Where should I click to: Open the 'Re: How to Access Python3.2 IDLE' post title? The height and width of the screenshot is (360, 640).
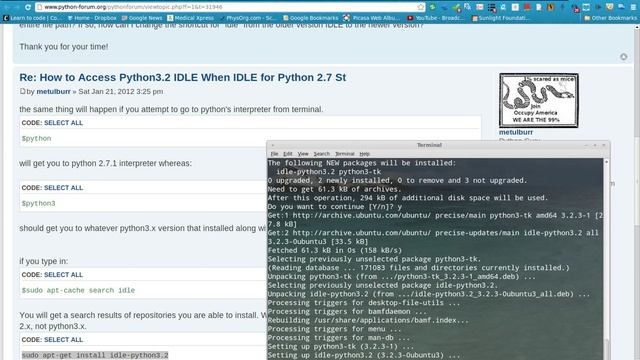pos(182,78)
